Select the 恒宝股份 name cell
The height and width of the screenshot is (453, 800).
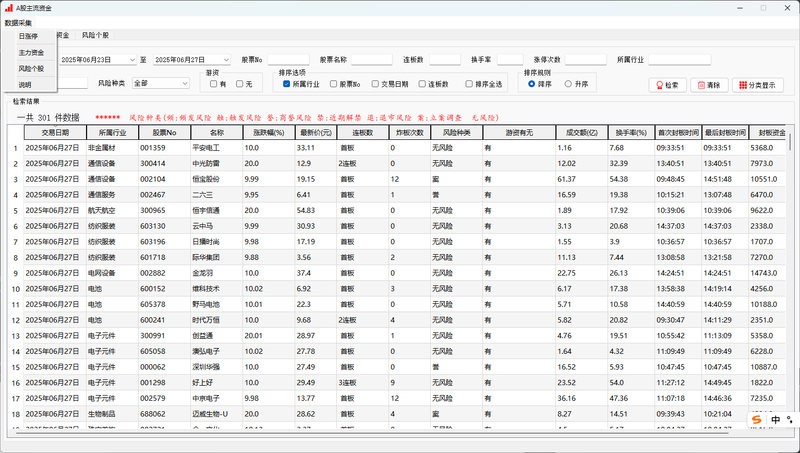217,179
